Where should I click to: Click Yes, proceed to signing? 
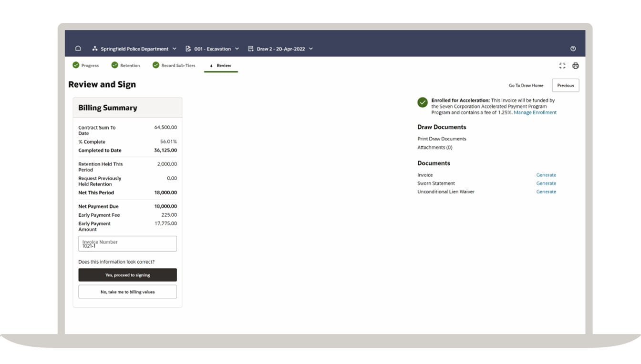coord(127,275)
